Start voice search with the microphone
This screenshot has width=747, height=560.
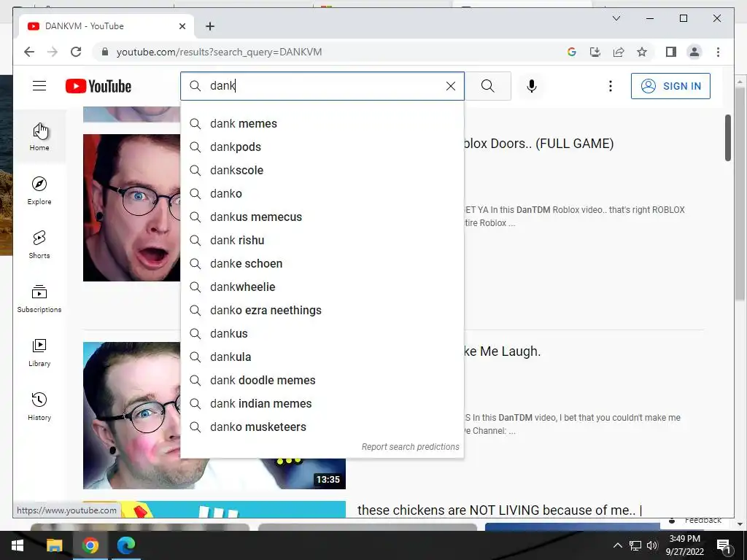click(x=532, y=86)
